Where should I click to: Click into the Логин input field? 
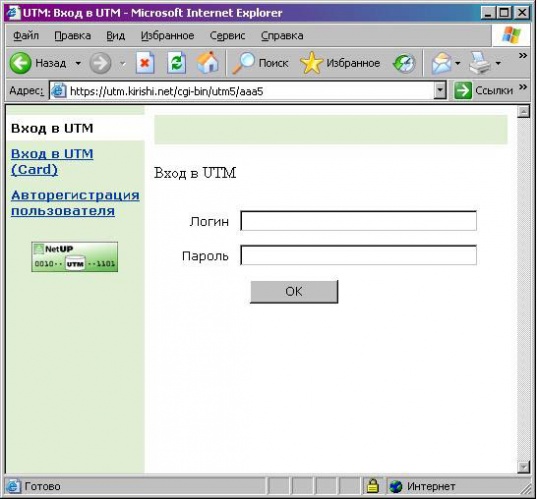(358, 221)
